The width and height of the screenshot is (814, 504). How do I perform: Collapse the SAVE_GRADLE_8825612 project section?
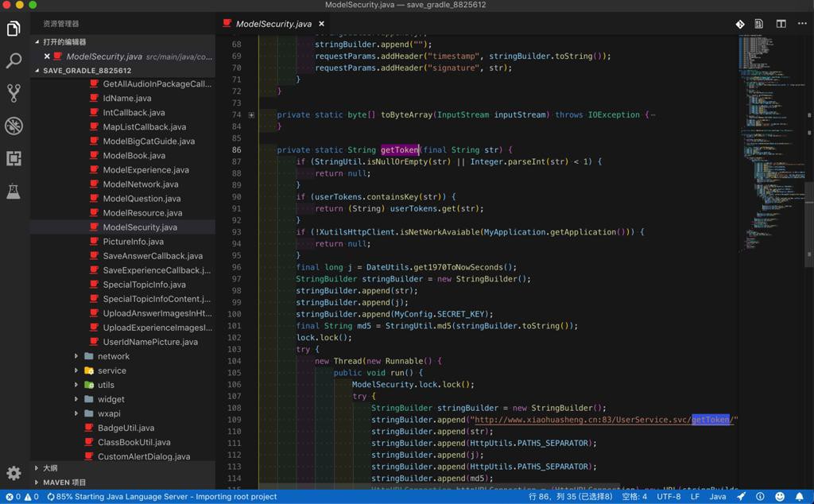tap(122, 70)
